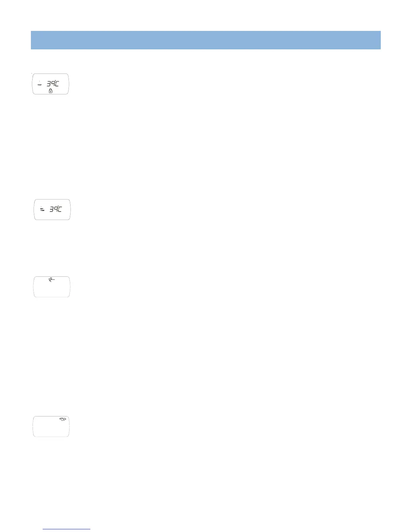Click digit 9 in SET TEMP display
Viewport: 411px width, 532px height.
(56, 209)
